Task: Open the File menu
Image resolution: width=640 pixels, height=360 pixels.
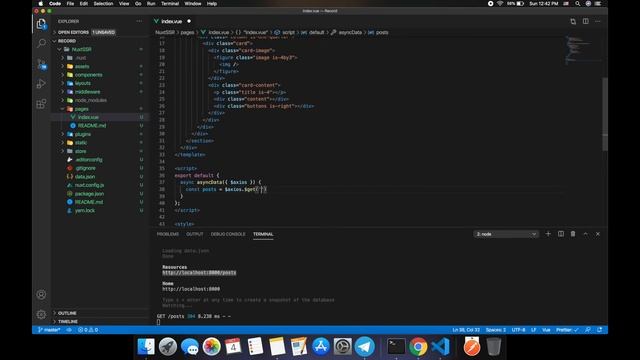Action: (x=70, y=4)
